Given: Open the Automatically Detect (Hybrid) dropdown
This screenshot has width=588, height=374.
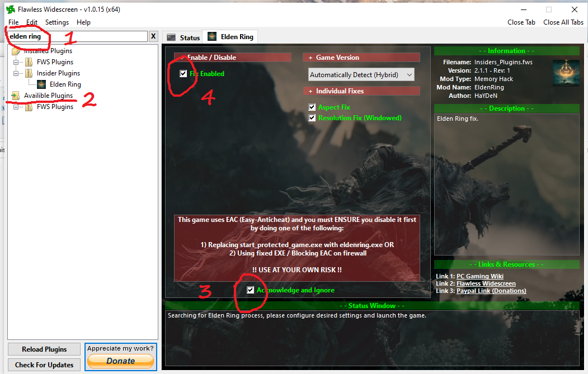Looking at the screenshot, I should point(361,74).
